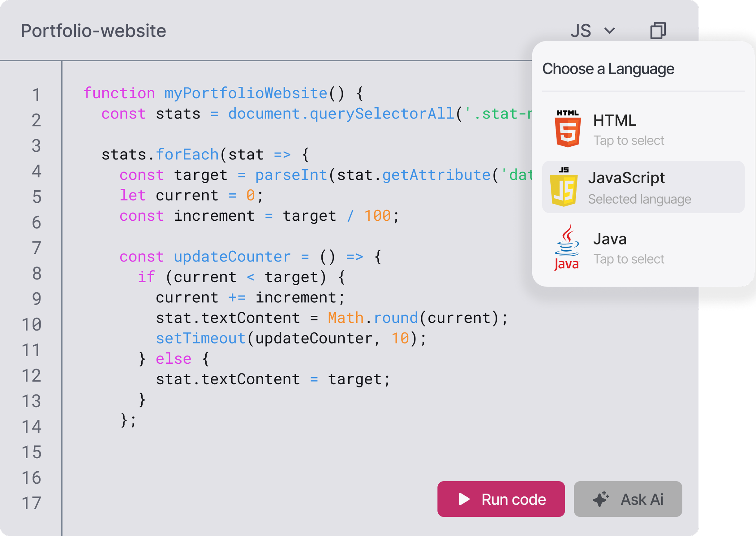Click the copy code icon
This screenshot has width=756, height=536.
(658, 31)
